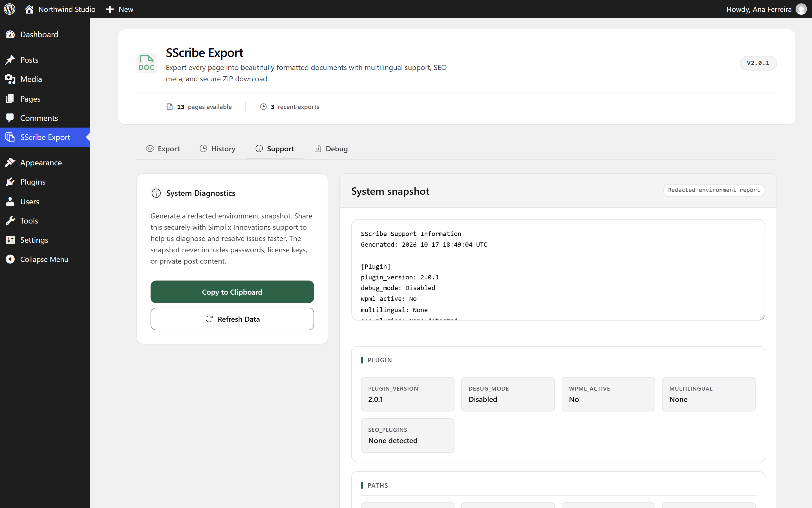Click the WPML_ACTIVE No card
812x508 pixels.
coord(608,394)
